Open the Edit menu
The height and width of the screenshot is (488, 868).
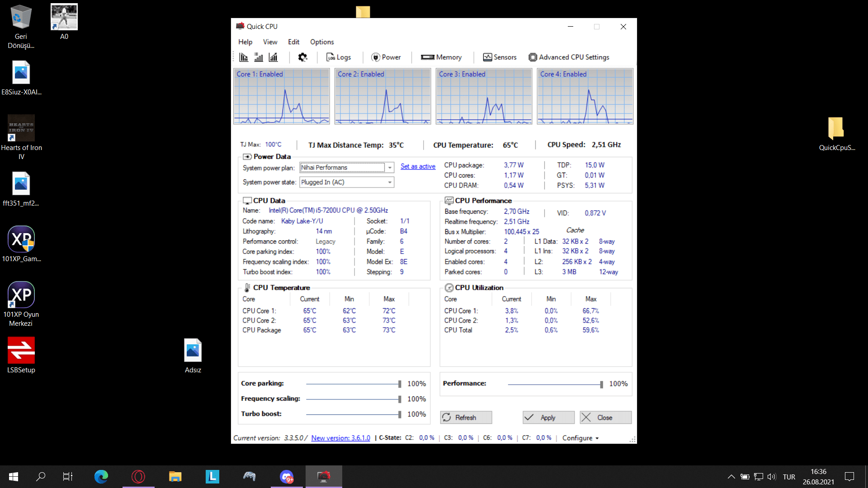293,42
